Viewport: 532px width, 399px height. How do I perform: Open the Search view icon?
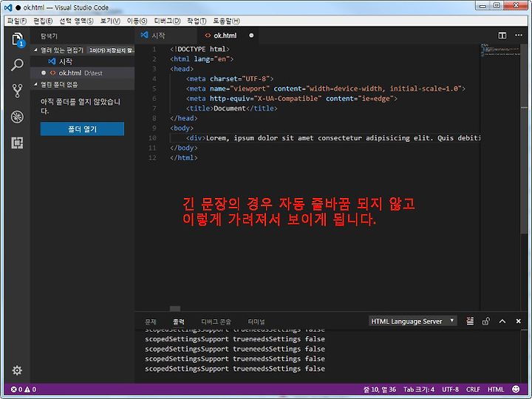pos(17,64)
